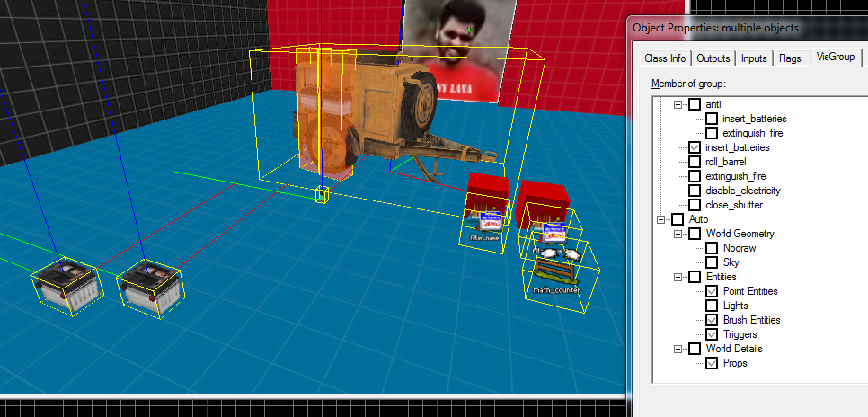Switch to the Class Info tab
The height and width of the screenshot is (417, 868).
(x=665, y=58)
